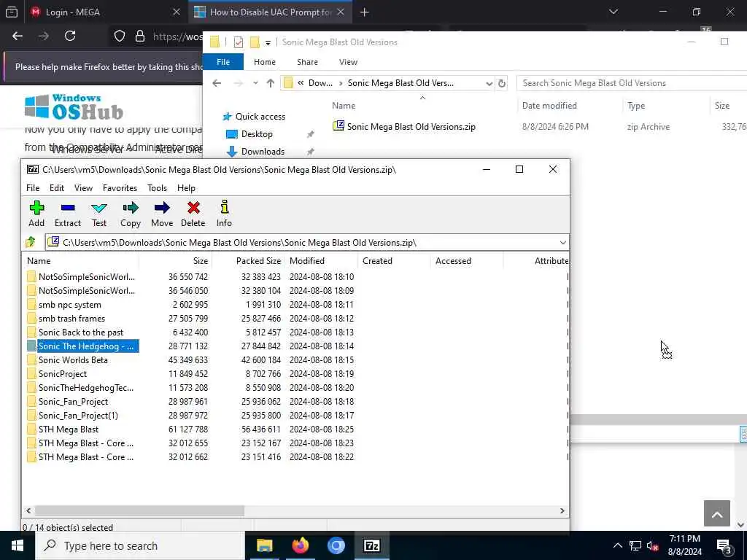Image resolution: width=747 pixels, height=560 pixels.
Task: Refresh the Explorer folder view
Action: click(502, 83)
